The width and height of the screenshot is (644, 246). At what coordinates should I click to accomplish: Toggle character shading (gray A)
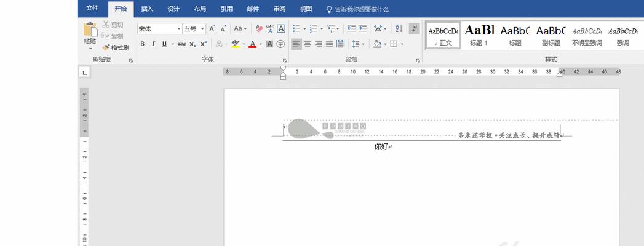[x=269, y=44]
